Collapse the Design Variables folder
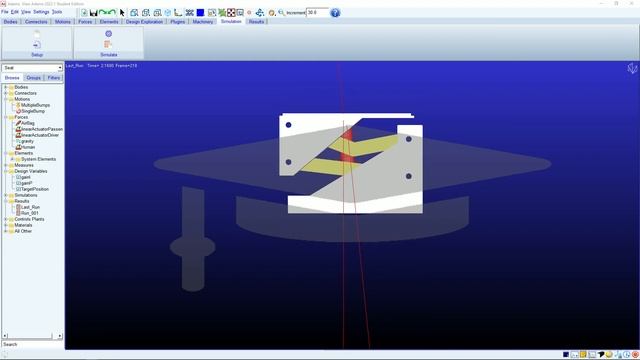 (6, 171)
